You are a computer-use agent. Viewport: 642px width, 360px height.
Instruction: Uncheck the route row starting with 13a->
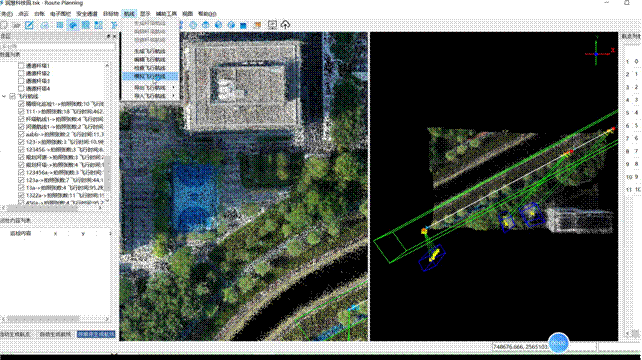[21, 188]
